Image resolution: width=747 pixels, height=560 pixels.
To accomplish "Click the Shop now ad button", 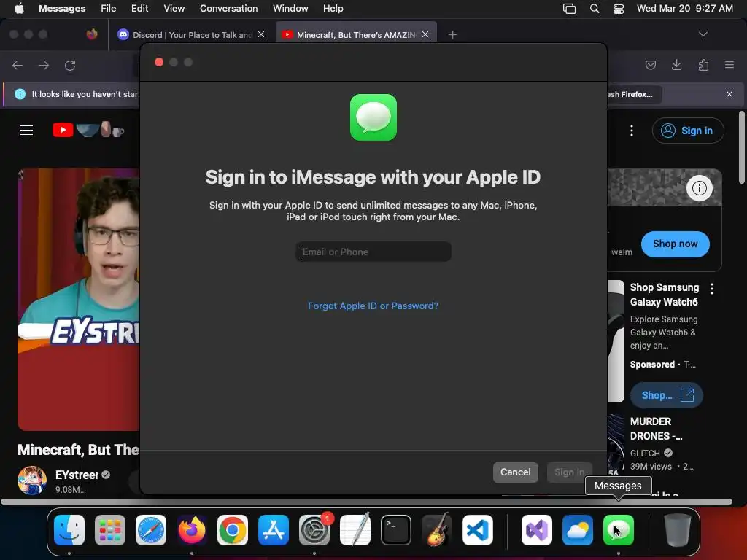I will coord(675,244).
